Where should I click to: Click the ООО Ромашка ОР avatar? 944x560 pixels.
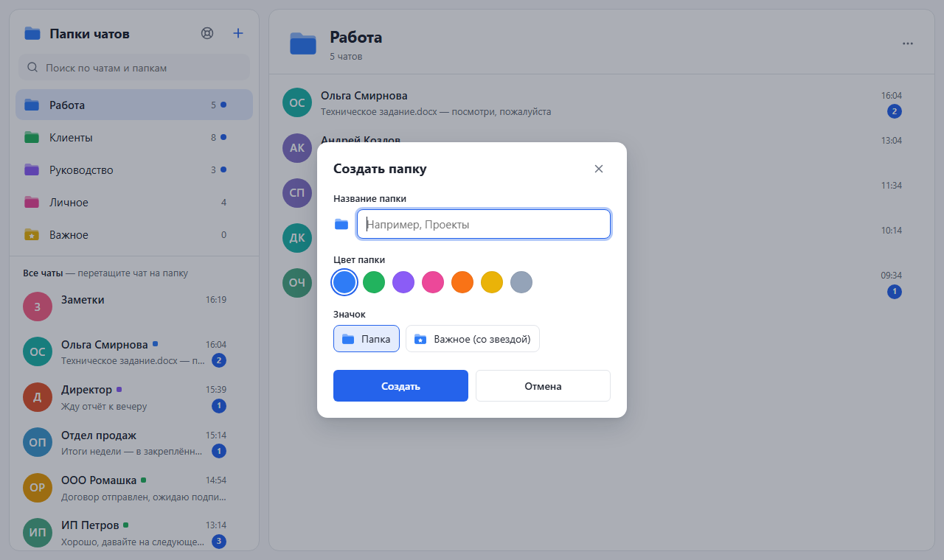tap(38, 487)
